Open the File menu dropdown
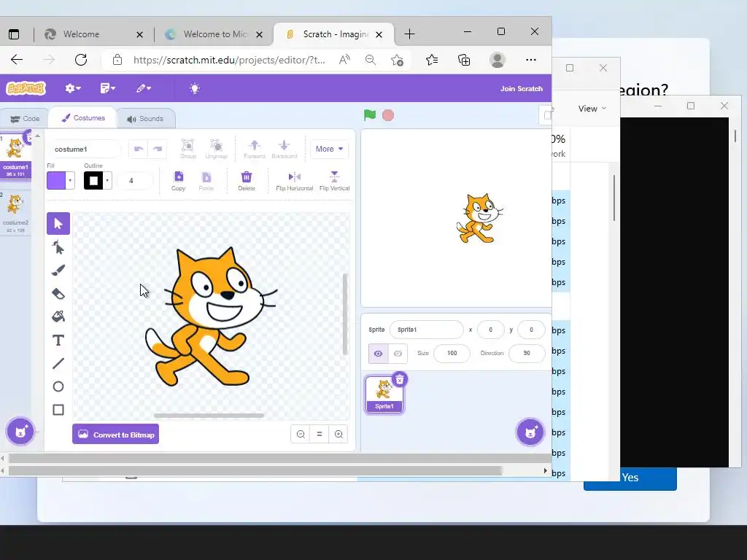 tap(108, 88)
